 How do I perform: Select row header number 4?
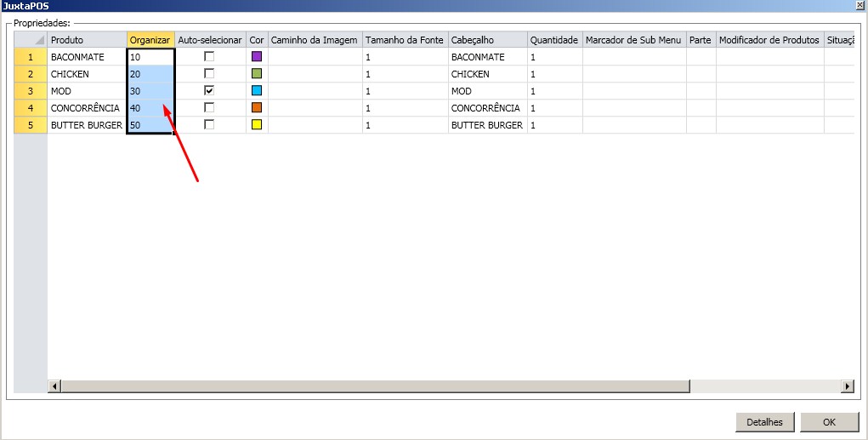(31, 108)
